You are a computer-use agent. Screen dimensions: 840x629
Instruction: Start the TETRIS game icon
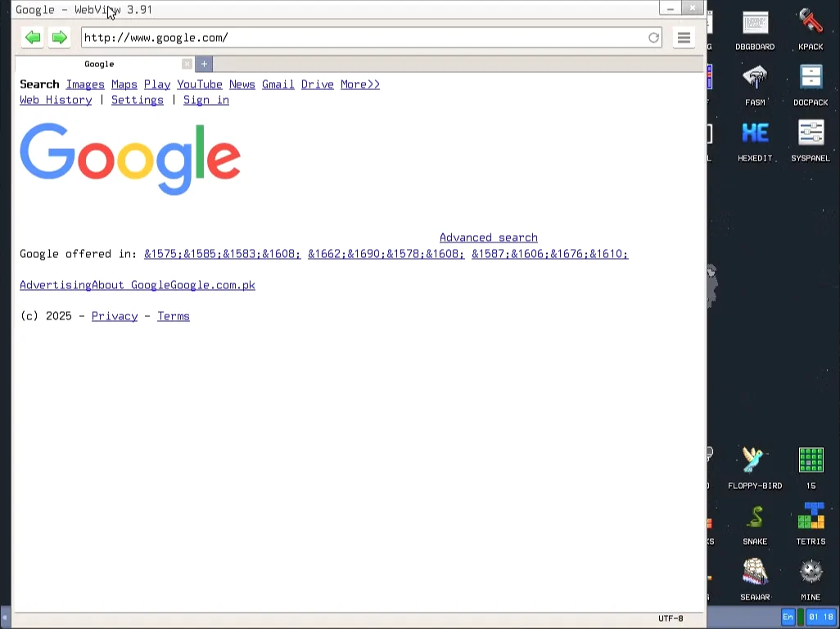(811, 525)
